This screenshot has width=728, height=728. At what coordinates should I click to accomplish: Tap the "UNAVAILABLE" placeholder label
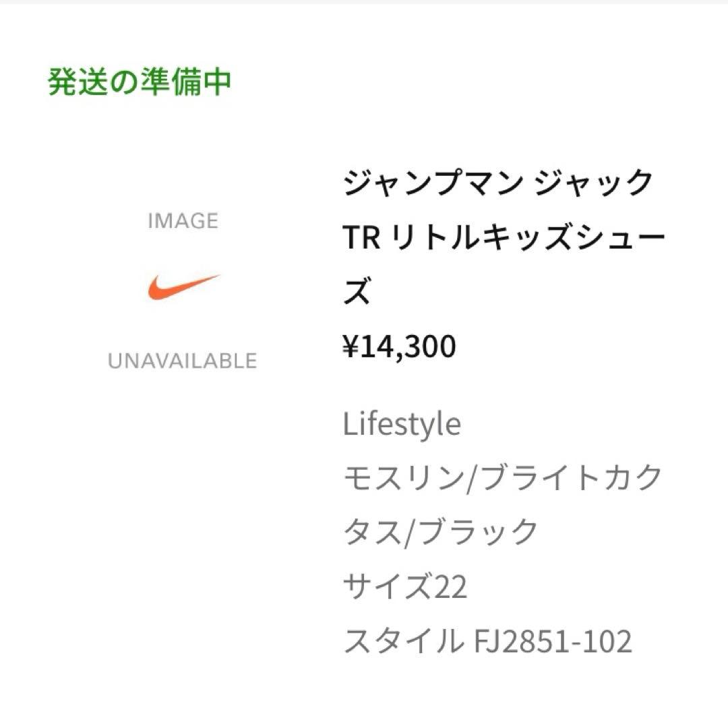pyautogui.click(x=183, y=361)
